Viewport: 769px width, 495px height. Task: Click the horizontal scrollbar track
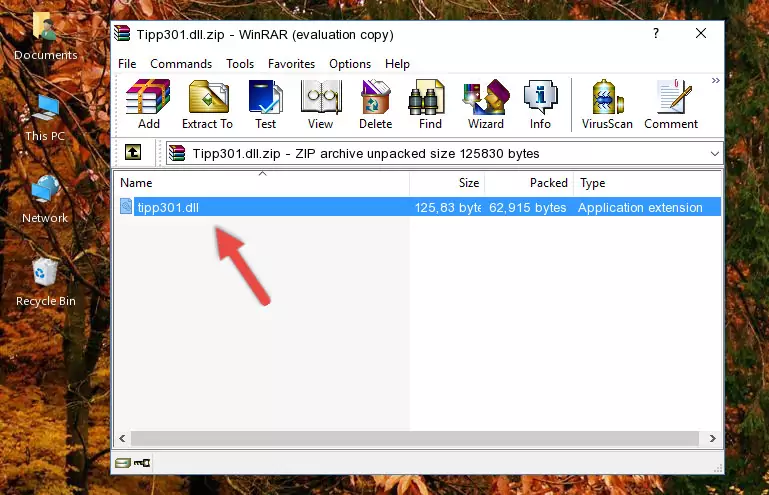click(x=414, y=438)
